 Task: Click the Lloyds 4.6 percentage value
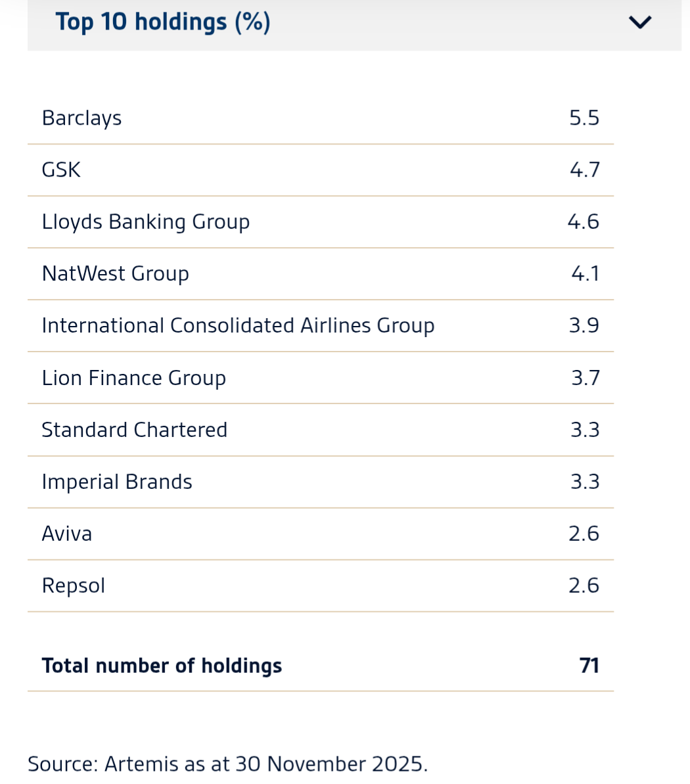pos(583,222)
